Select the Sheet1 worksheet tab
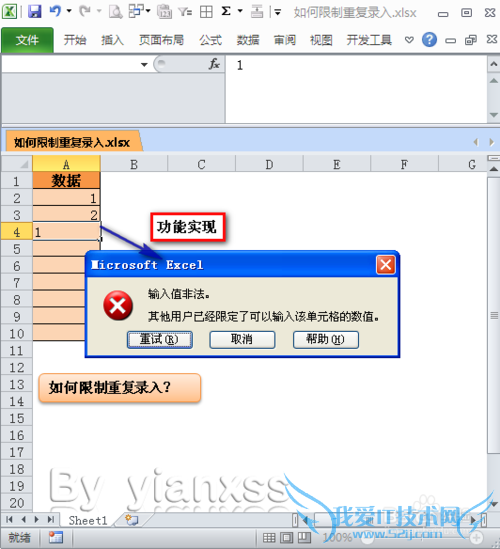 88,520
